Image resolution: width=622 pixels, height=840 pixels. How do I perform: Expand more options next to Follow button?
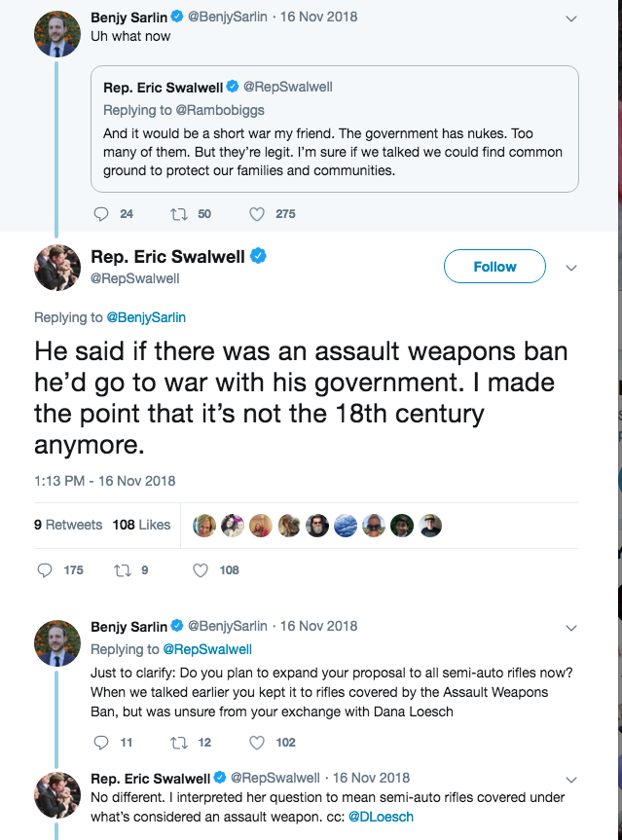(571, 268)
